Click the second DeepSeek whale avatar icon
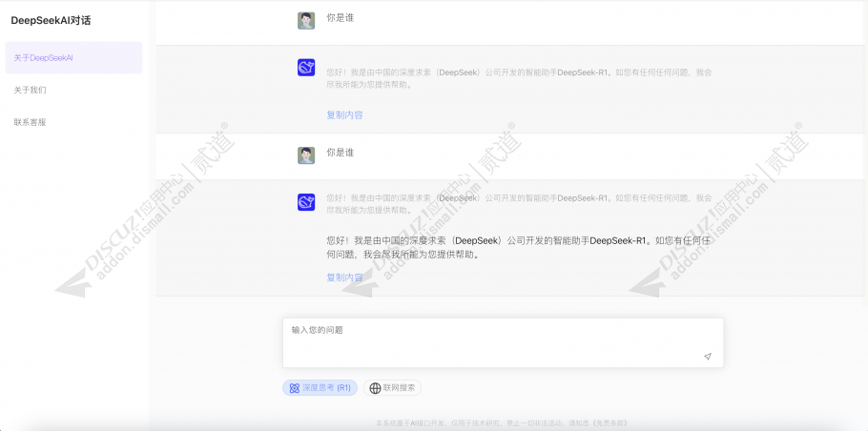Viewport: 868px width, 431px height. pos(306,202)
